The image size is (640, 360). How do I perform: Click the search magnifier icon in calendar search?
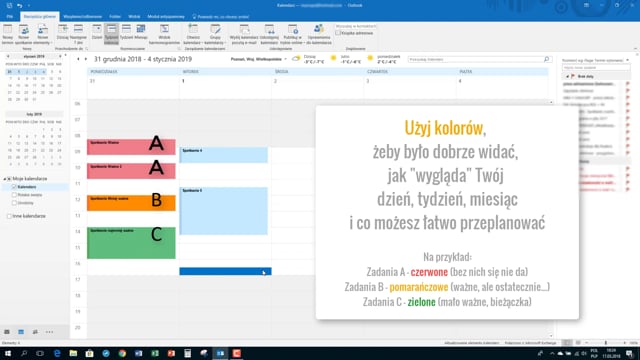[547, 60]
